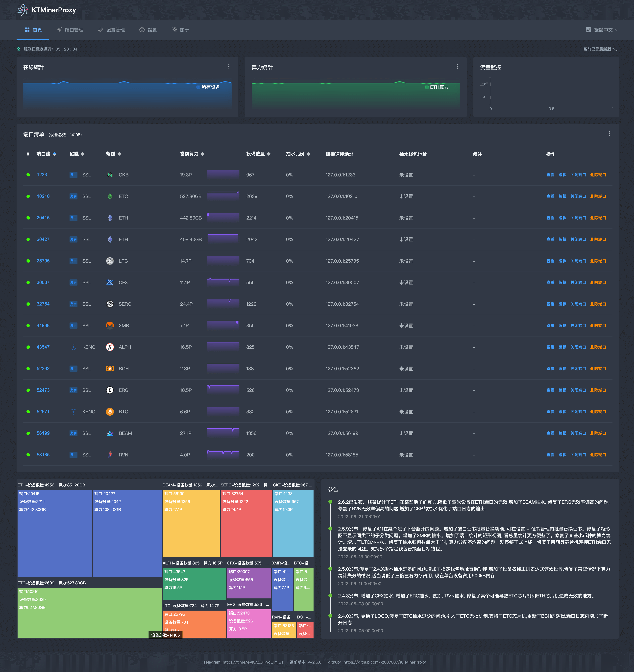Image resolution: width=634 pixels, height=672 pixels.
Task: Click the BTC coin icon in row 52671
Action: tap(110, 412)
